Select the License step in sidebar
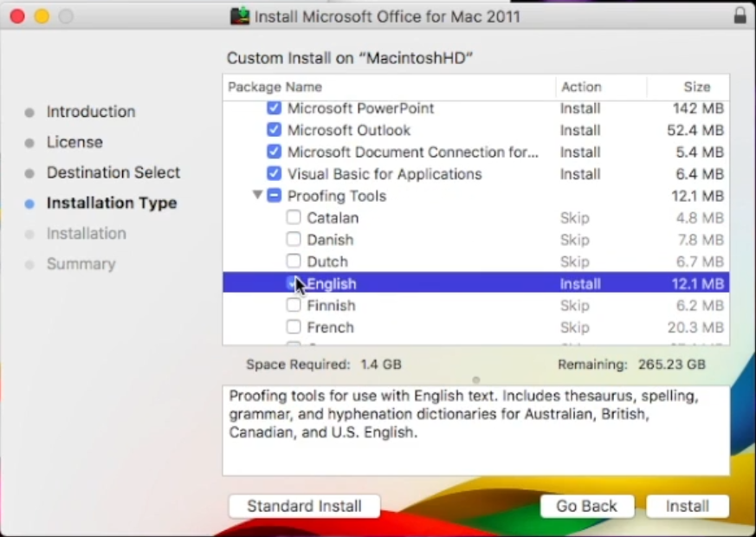The width and height of the screenshot is (756, 537). 74,142
